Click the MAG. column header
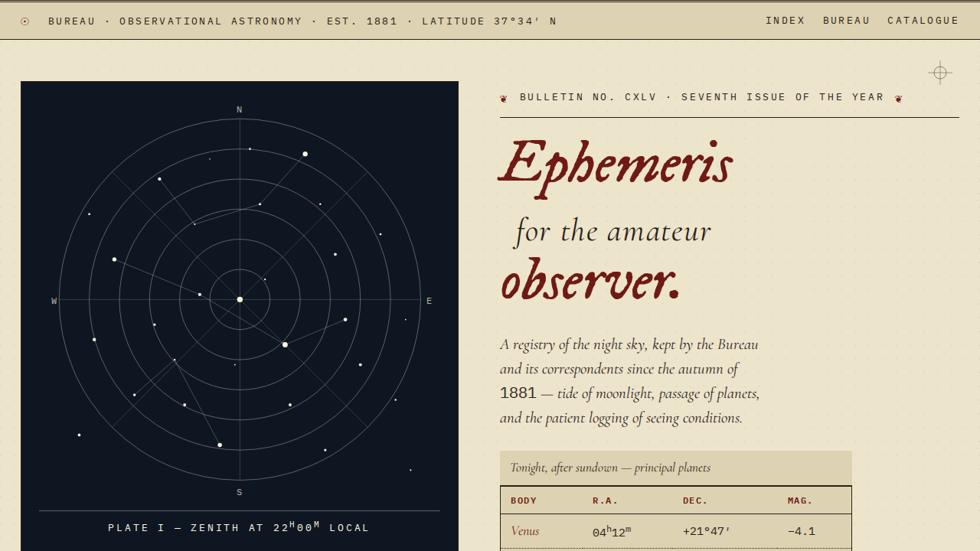This screenshot has width=980, height=551. [x=800, y=500]
